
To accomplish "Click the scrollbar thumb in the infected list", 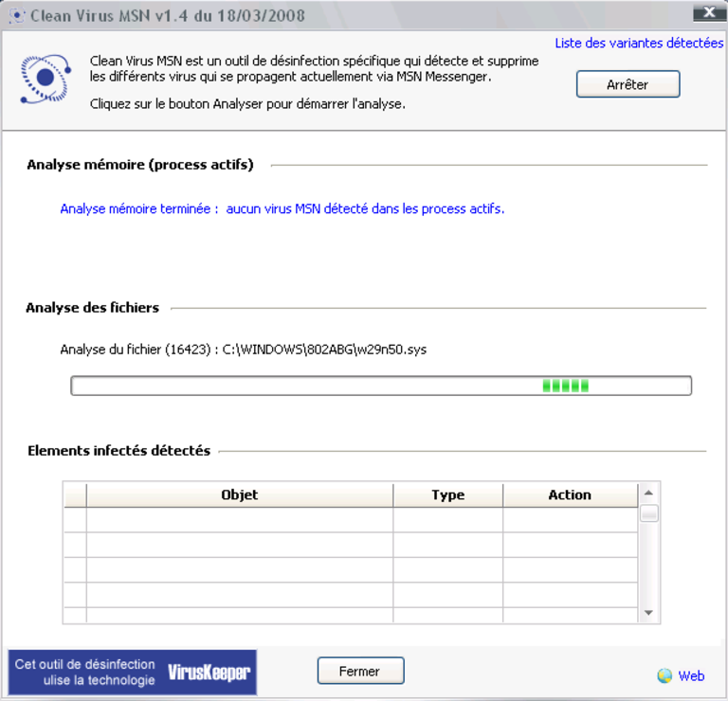I will click(x=648, y=513).
